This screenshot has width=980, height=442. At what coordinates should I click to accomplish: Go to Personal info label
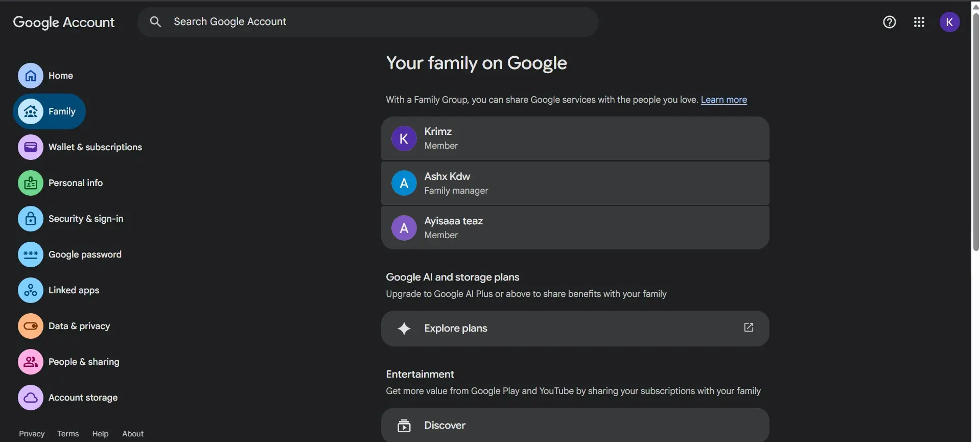(76, 183)
